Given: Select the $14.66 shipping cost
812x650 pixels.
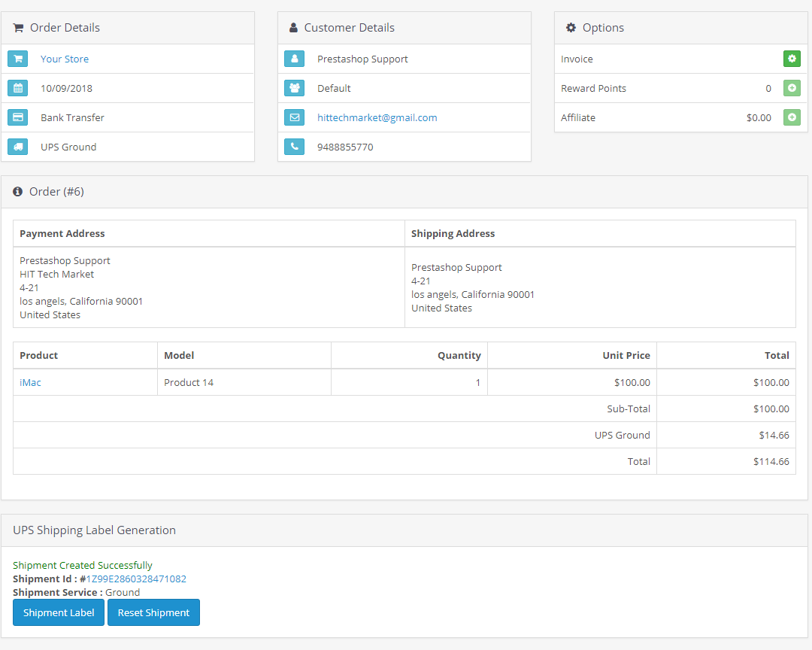Looking at the screenshot, I should [774, 436].
